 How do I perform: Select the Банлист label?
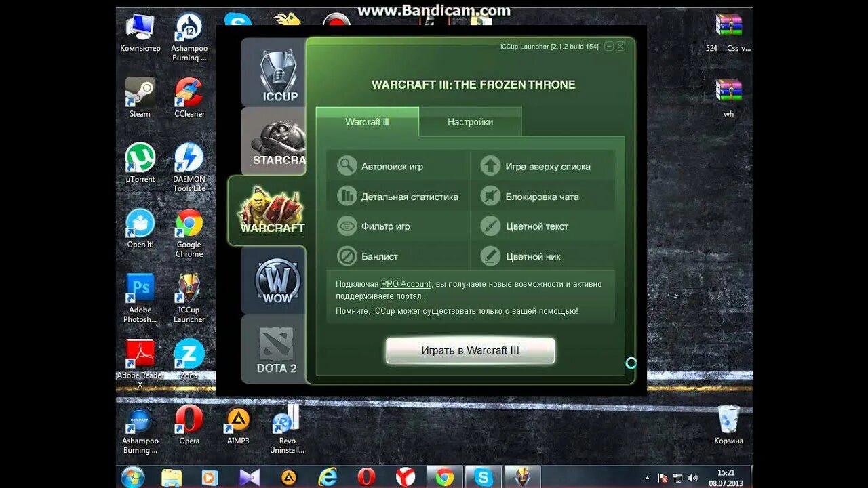click(x=380, y=257)
